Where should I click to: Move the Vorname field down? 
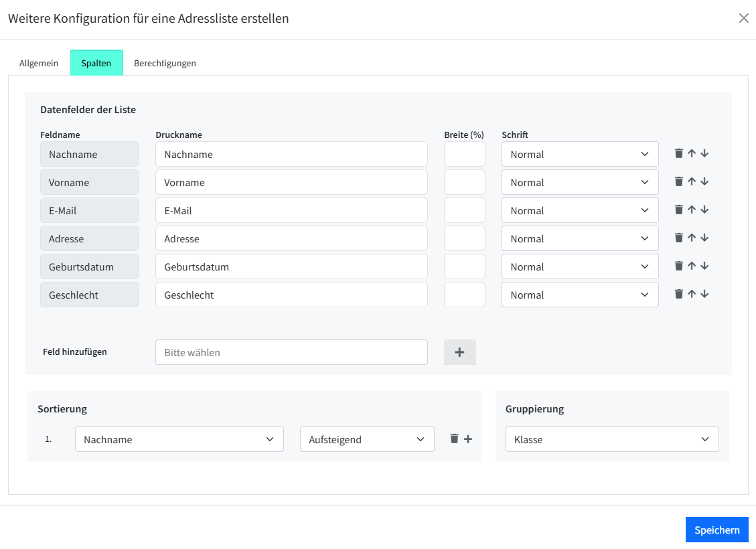[704, 181]
